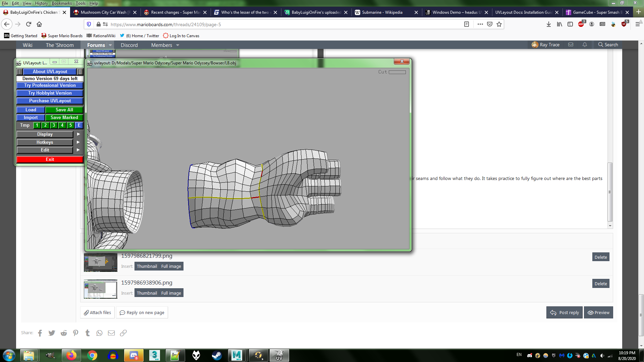Open the page actions ellipsis menu

pyautogui.click(x=480, y=24)
